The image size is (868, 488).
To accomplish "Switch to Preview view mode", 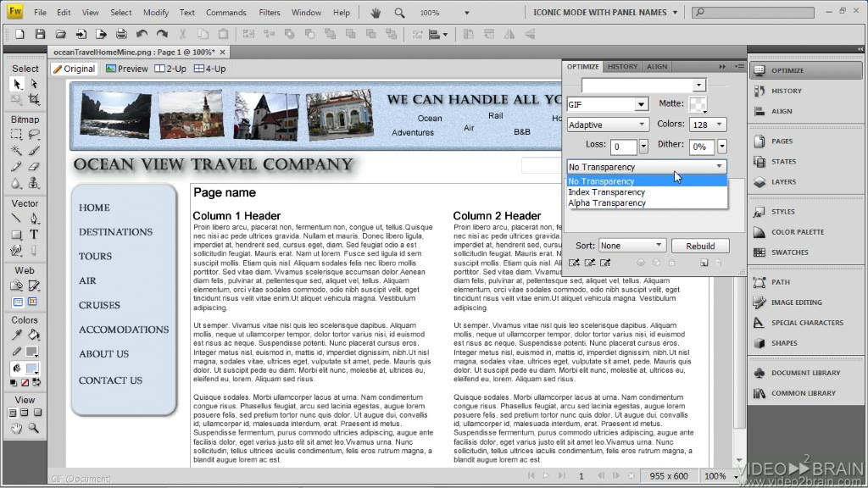I will click(126, 69).
